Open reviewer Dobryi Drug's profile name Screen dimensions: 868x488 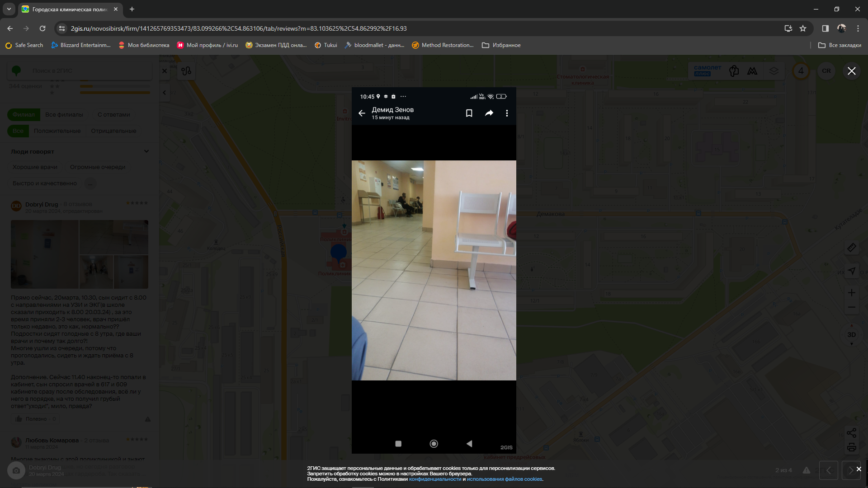42,204
